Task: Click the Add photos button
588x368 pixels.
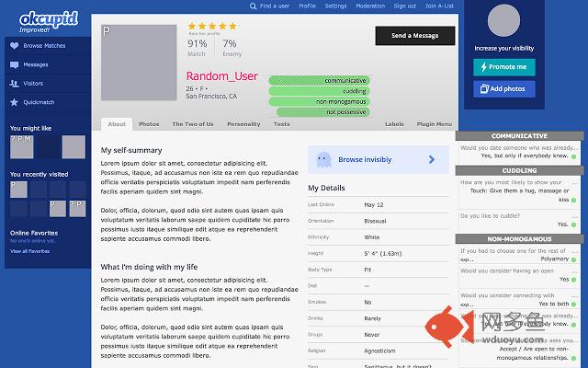Action: coord(504,89)
